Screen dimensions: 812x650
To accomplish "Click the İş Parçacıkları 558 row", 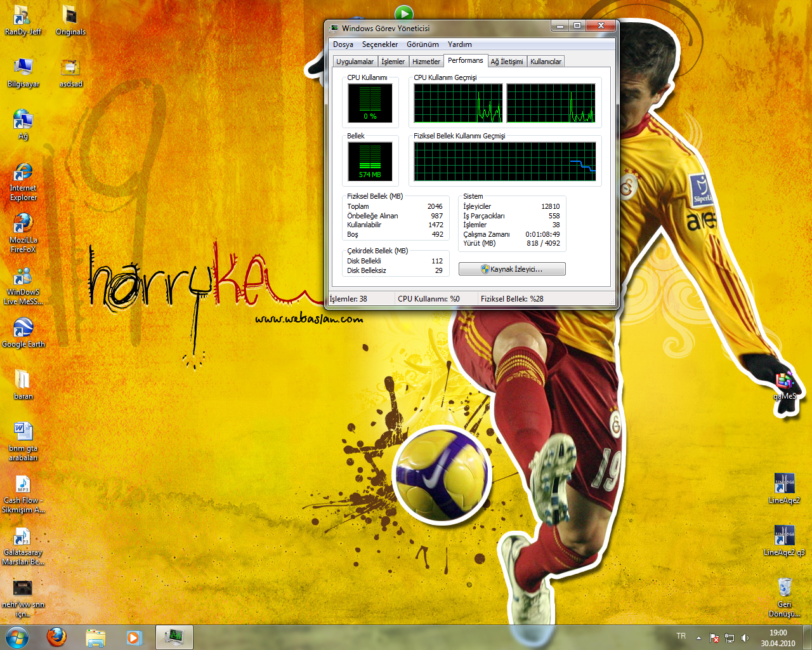I will point(511,216).
